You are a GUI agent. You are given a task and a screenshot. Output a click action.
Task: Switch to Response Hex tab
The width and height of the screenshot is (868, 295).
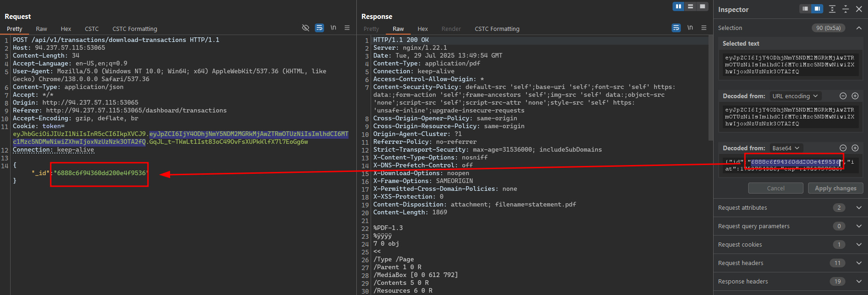pos(423,29)
